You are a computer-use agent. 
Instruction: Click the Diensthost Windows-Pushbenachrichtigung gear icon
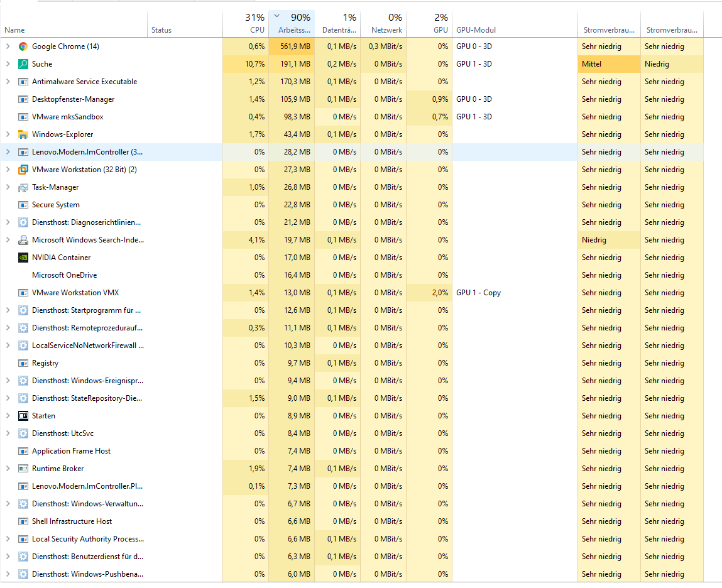[x=23, y=574]
